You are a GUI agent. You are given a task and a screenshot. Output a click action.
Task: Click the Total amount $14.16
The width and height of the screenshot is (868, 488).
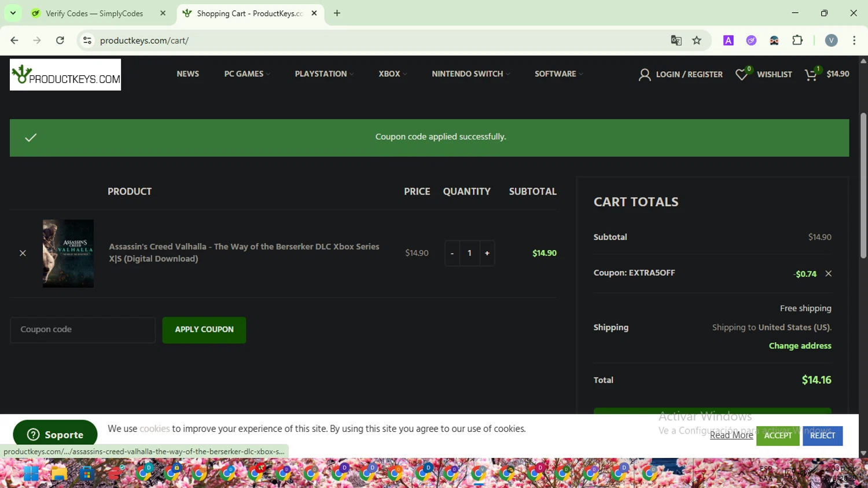(816, 380)
